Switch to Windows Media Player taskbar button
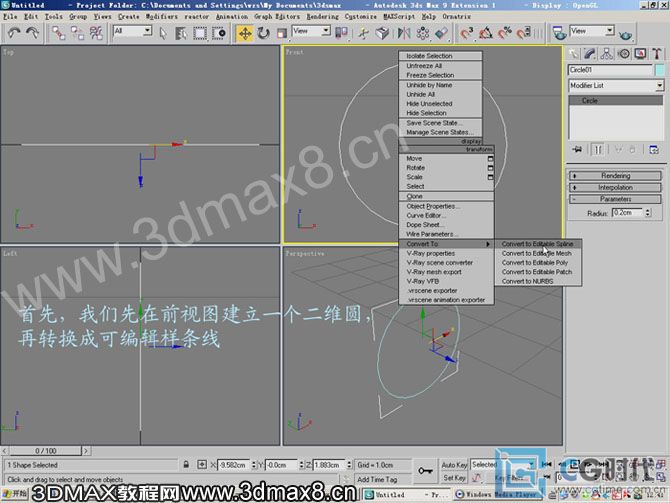This screenshot has width=670, height=503. (x=498, y=494)
